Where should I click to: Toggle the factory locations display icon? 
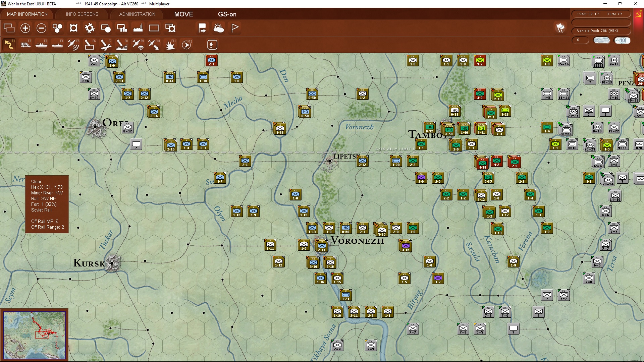click(138, 28)
